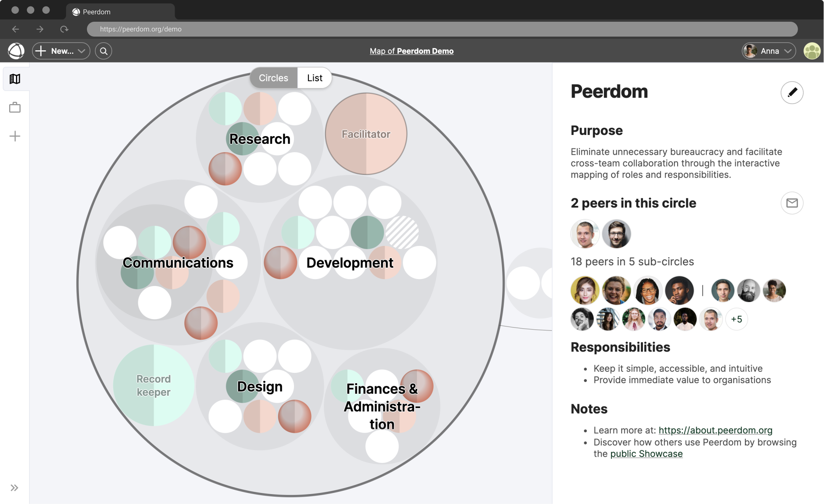This screenshot has width=824, height=504.
Task: Switch map display to Circles view
Action: click(x=273, y=77)
